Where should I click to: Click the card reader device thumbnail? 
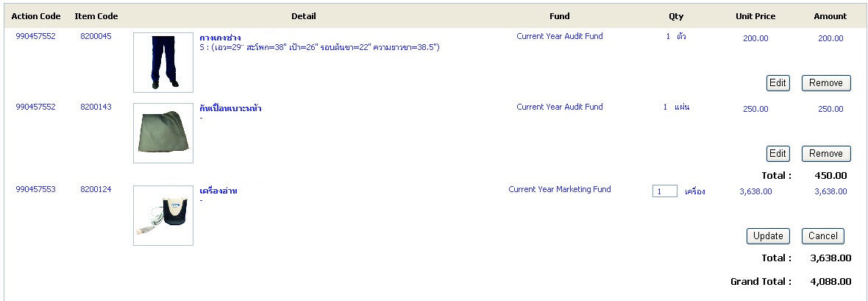click(163, 215)
